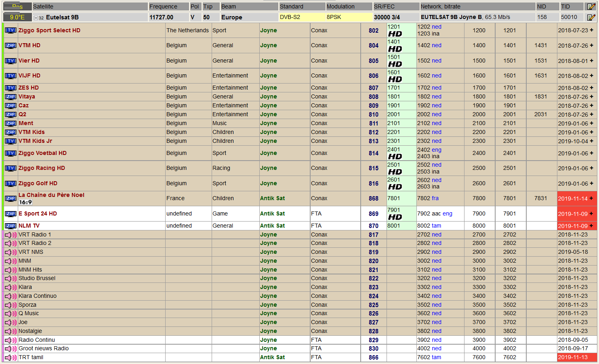599x364 pixels.
Task: Click the edit icon in the header row
Action: pyautogui.click(x=591, y=6)
